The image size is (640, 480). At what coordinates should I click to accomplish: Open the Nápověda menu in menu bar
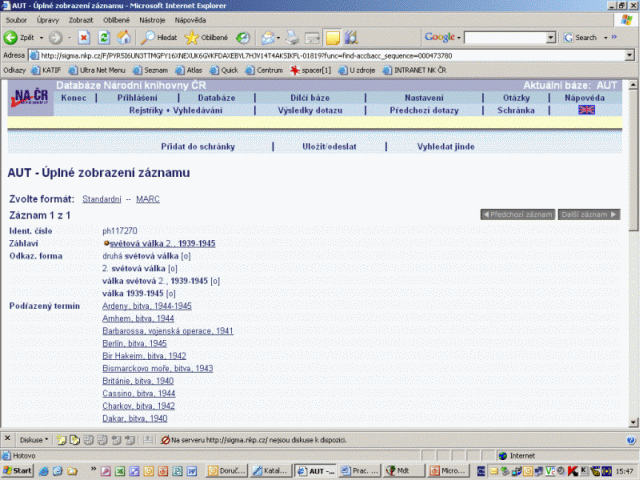point(190,20)
